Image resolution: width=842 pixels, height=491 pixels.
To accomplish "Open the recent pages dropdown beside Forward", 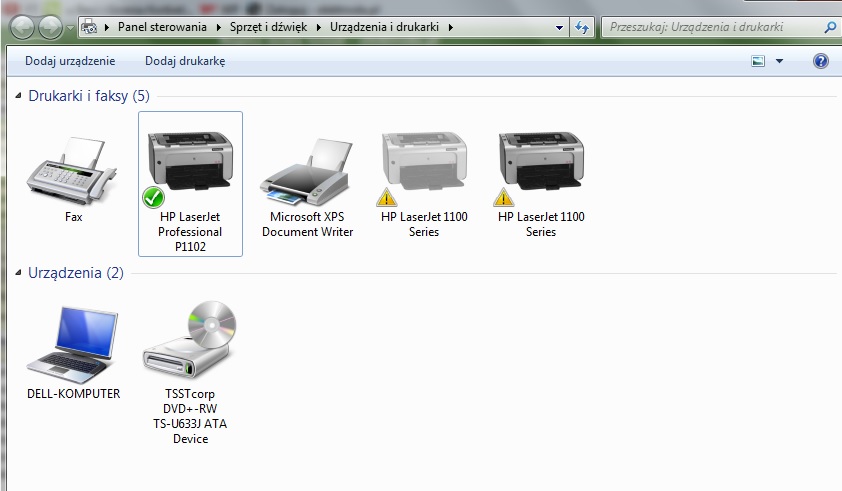I will [x=70, y=27].
